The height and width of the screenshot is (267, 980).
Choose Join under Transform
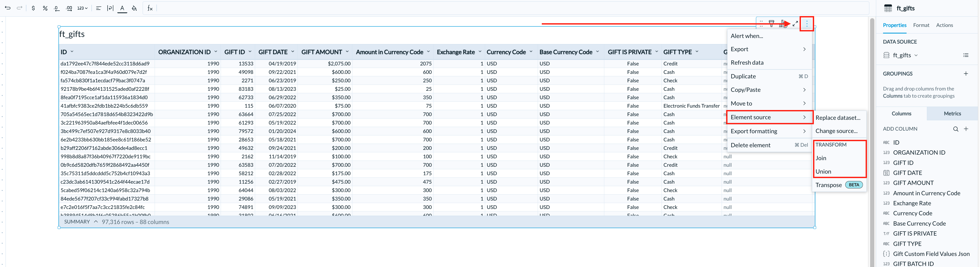(x=839, y=158)
